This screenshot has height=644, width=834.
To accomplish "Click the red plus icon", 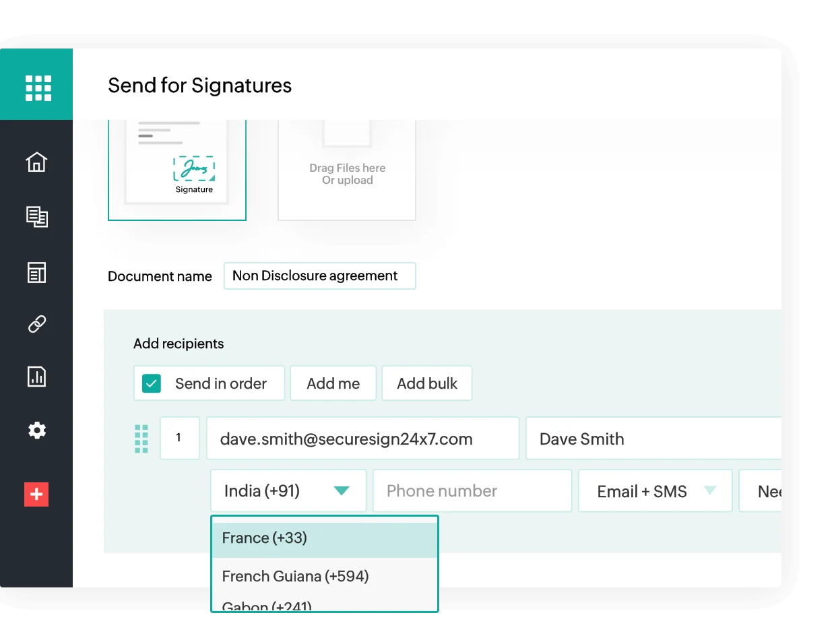I will pos(36,494).
